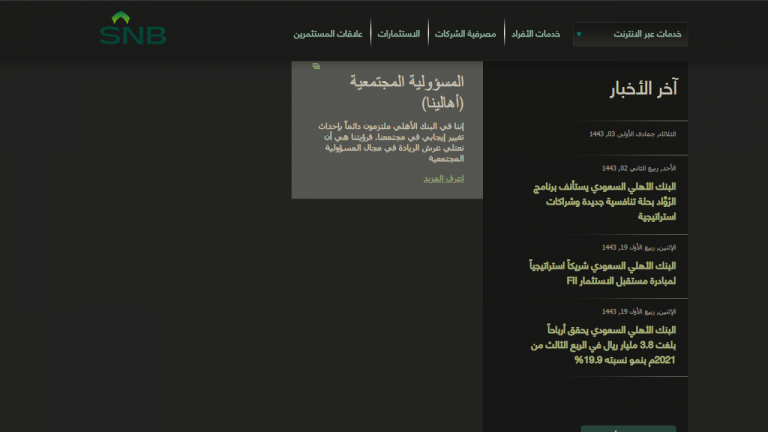Screen dimensions: 768x432
Task: Click the SNB logo
Action: (133, 28)
